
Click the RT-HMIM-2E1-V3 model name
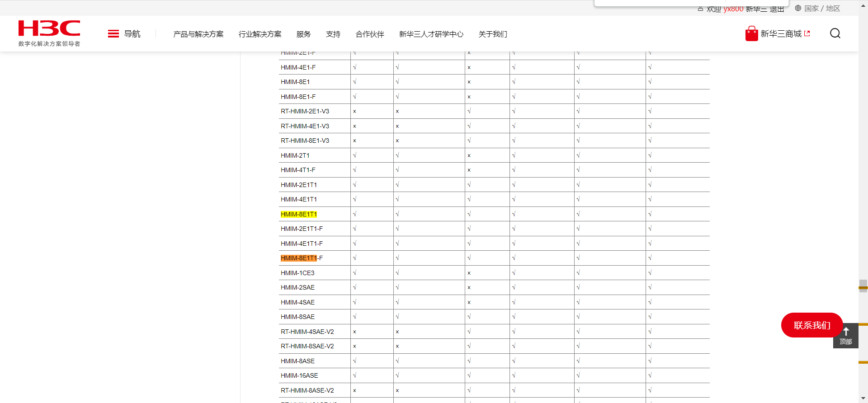coord(305,111)
